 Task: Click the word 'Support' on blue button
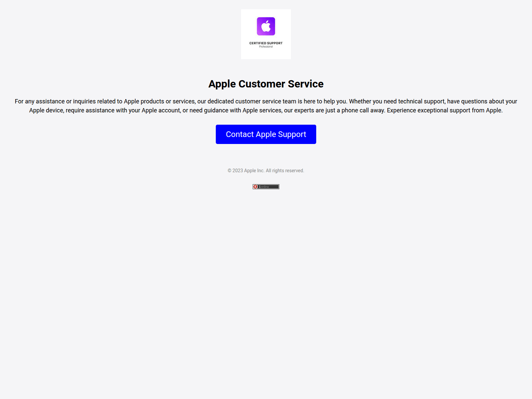pos(292,134)
